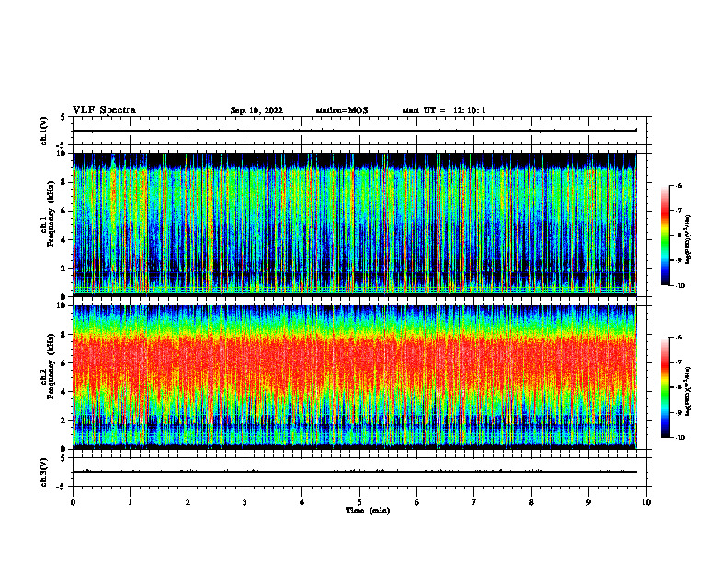
Task: Click tick label "7" on the Time axis
Action: [474, 502]
